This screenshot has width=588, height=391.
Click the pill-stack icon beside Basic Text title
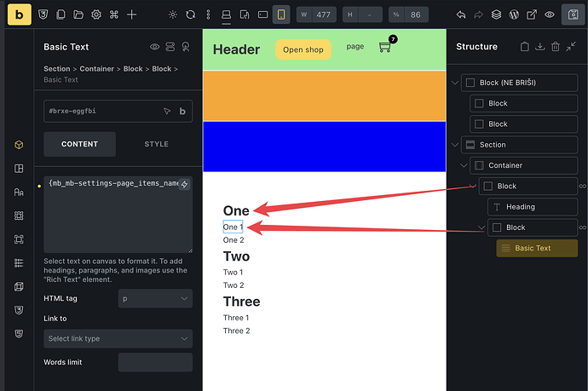(170, 47)
